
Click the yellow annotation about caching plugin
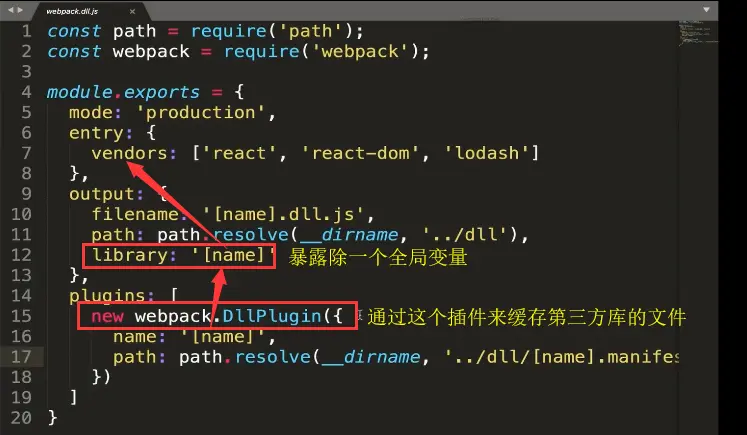click(526, 317)
